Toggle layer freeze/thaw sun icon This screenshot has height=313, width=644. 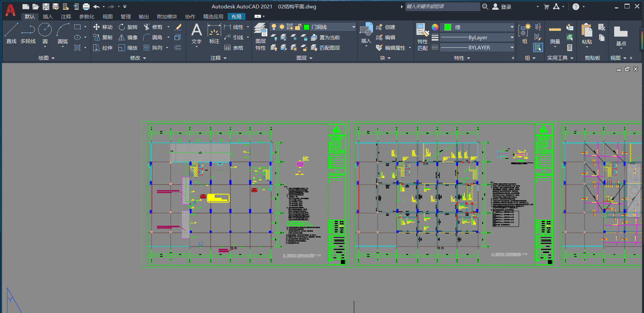[282, 27]
